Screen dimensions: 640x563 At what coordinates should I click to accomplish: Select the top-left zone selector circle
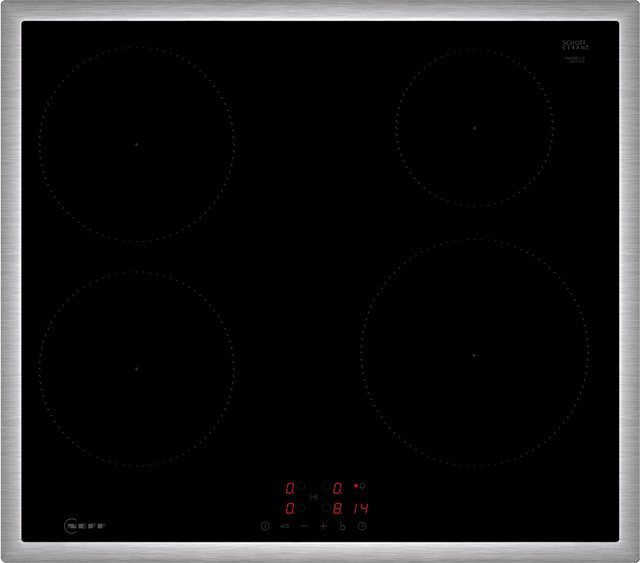(301, 486)
